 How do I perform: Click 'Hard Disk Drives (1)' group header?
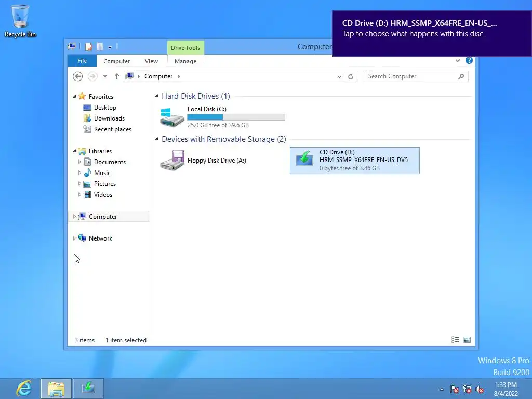point(196,96)
